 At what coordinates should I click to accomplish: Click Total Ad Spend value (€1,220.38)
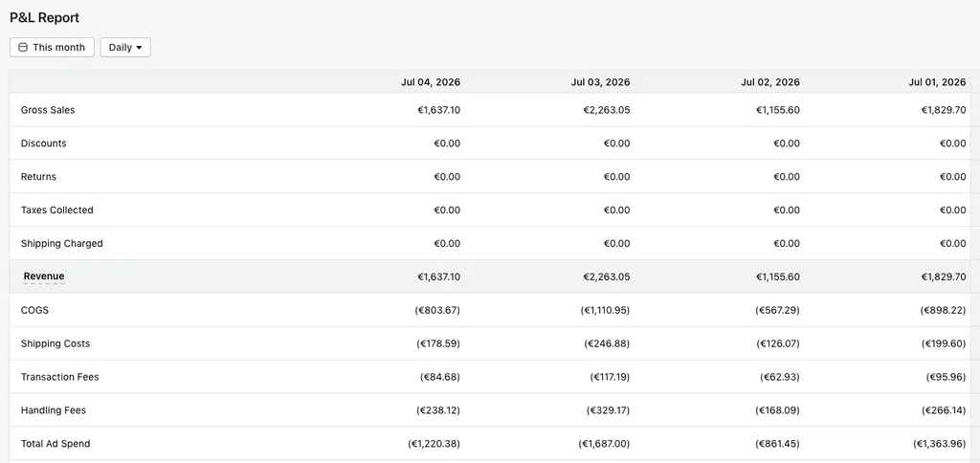pos(434,444)
